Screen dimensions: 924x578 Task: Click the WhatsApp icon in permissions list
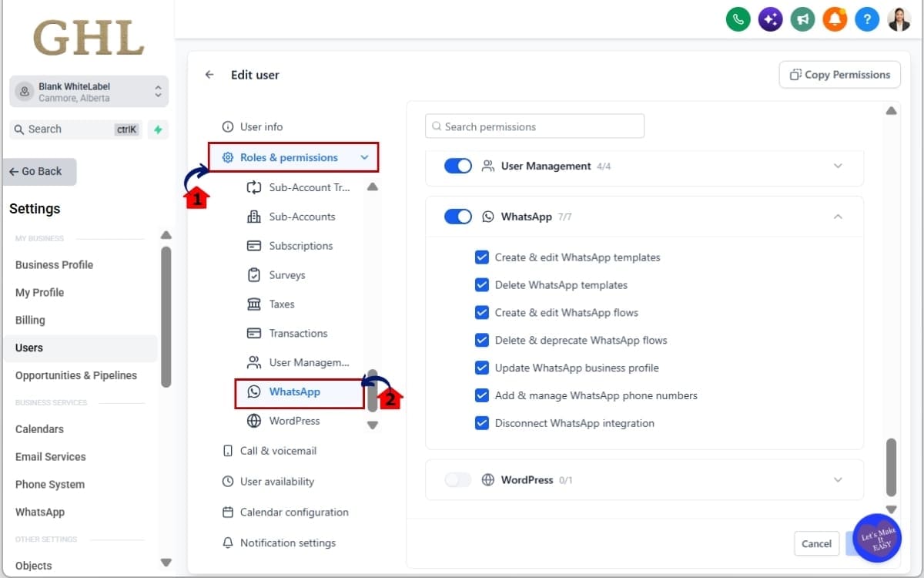(x=254, y=391)
